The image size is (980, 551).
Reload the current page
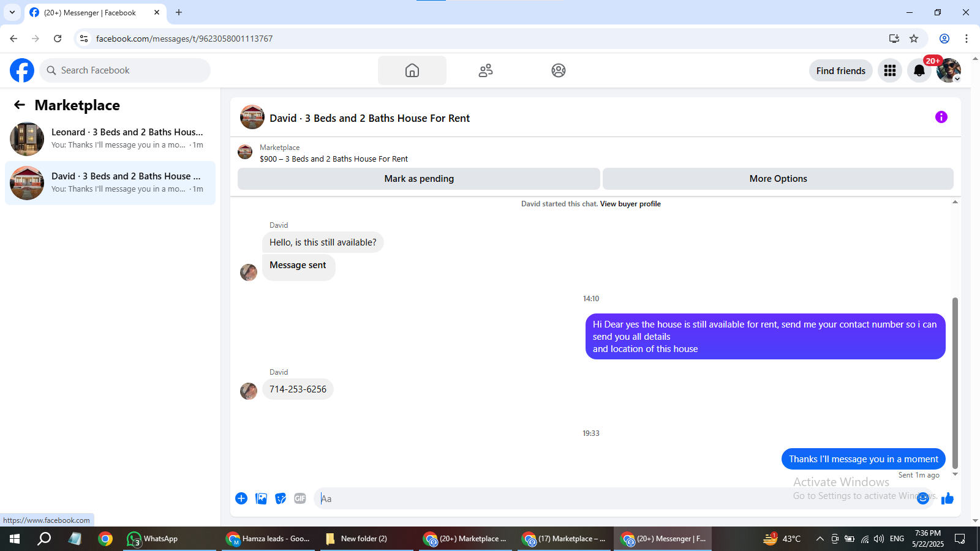pyautogui.click(x=58, y=39)
